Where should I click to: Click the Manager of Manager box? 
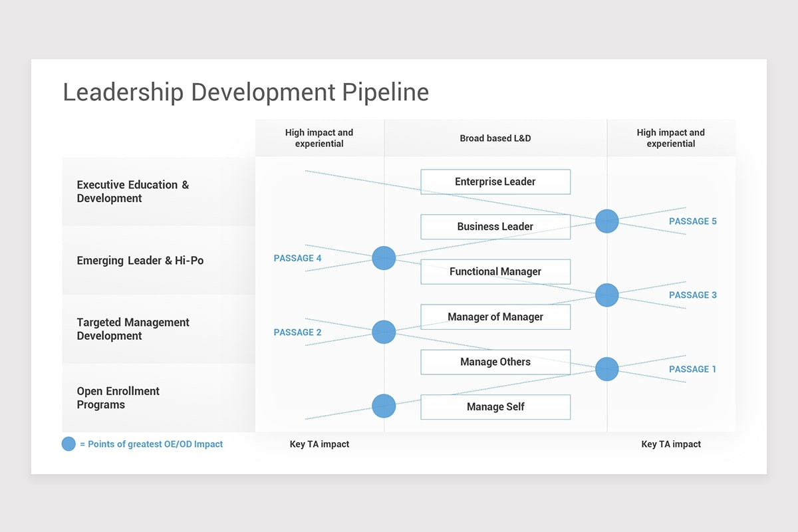(495, 317)
